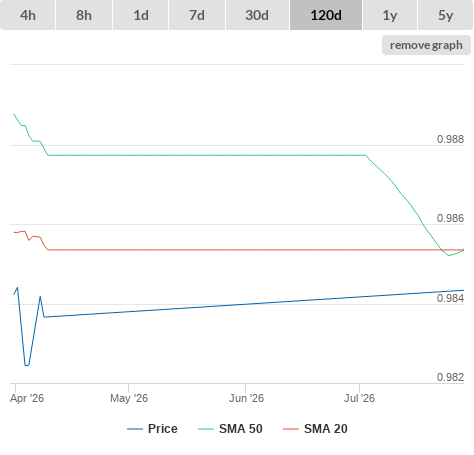This screenshot has width=474, height=455.
Task: Click the red SMA 20 legend swatch
Action: point(291,429)
